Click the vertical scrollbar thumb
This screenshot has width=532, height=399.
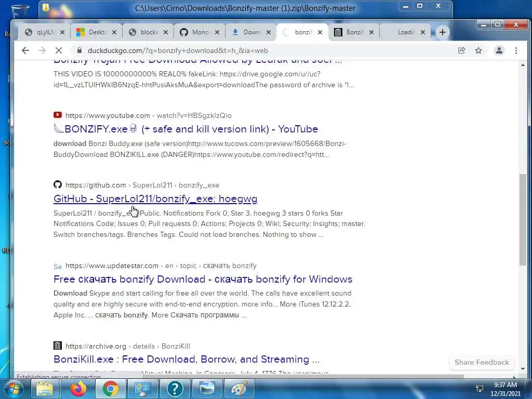point(523,220)
